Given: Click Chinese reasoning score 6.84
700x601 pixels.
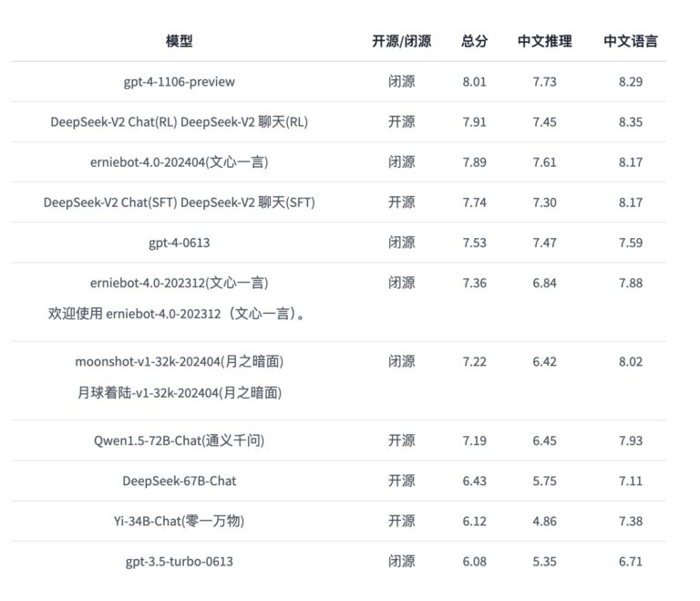Looking at the screenshot, I should [x=545, y=283].
